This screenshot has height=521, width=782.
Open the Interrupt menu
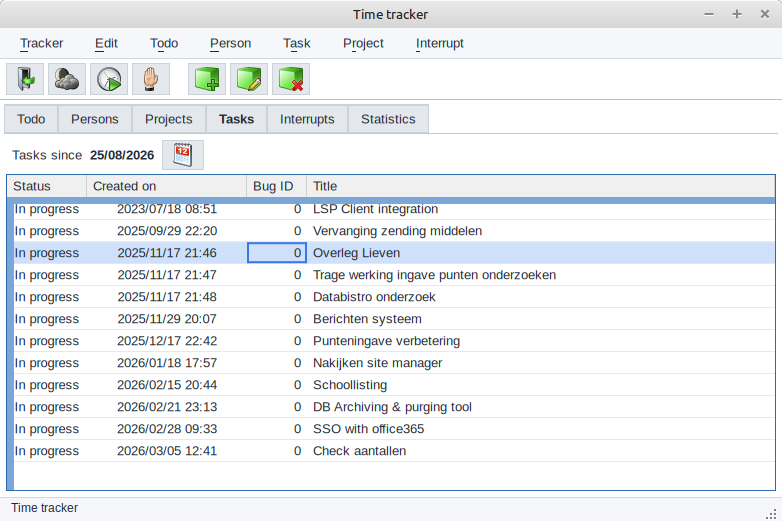click(439, 43)
